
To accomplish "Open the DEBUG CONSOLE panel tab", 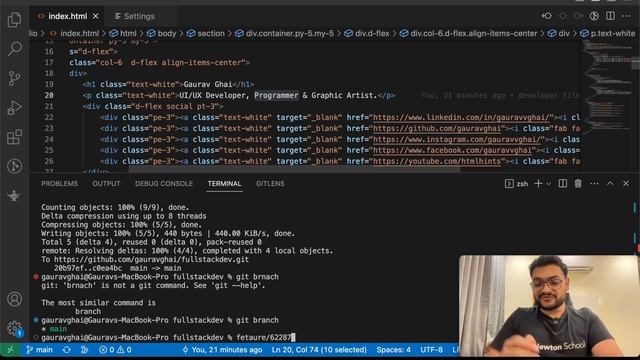I will [x=164, y=184].
